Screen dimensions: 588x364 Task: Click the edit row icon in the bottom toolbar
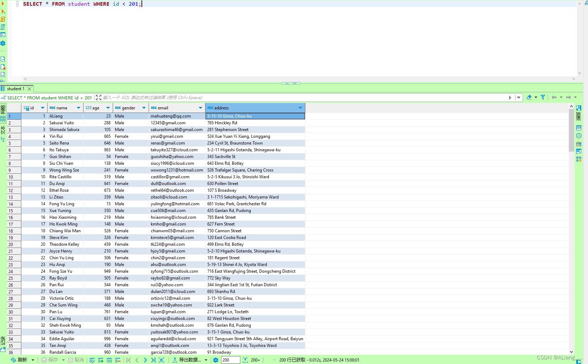[92, 360]
